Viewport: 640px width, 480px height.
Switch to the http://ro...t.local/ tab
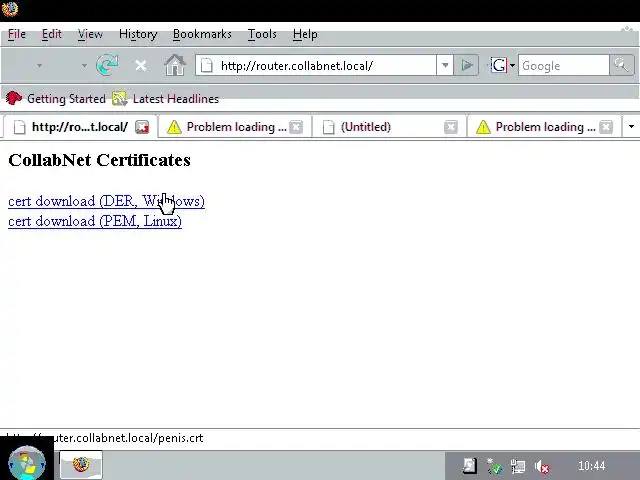click(80, 127)
